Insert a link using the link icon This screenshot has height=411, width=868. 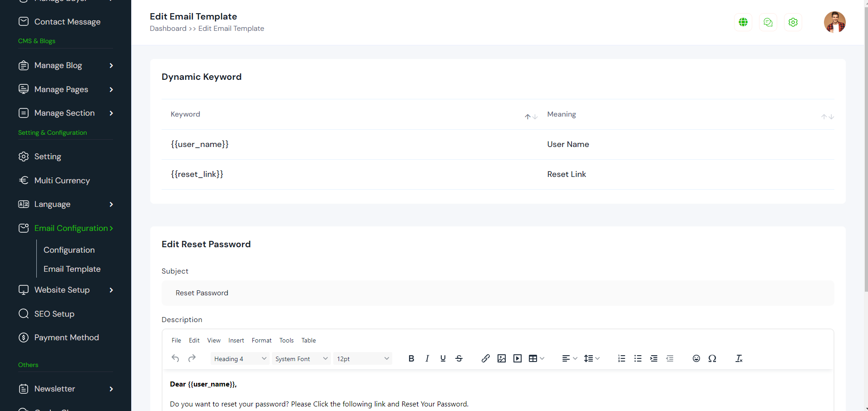(485, 358)
